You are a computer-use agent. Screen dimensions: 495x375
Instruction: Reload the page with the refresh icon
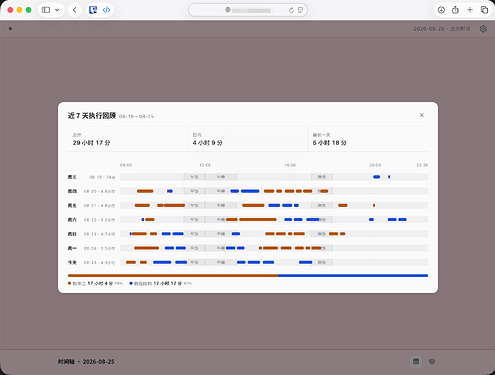(291, 10)
